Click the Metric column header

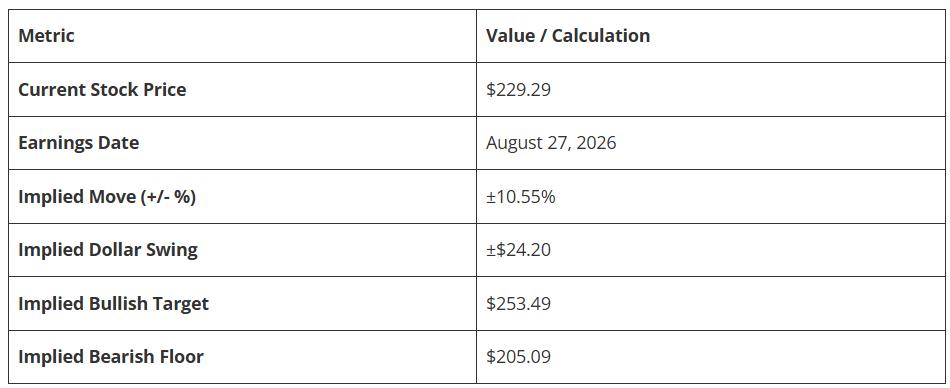click(46, 36)
